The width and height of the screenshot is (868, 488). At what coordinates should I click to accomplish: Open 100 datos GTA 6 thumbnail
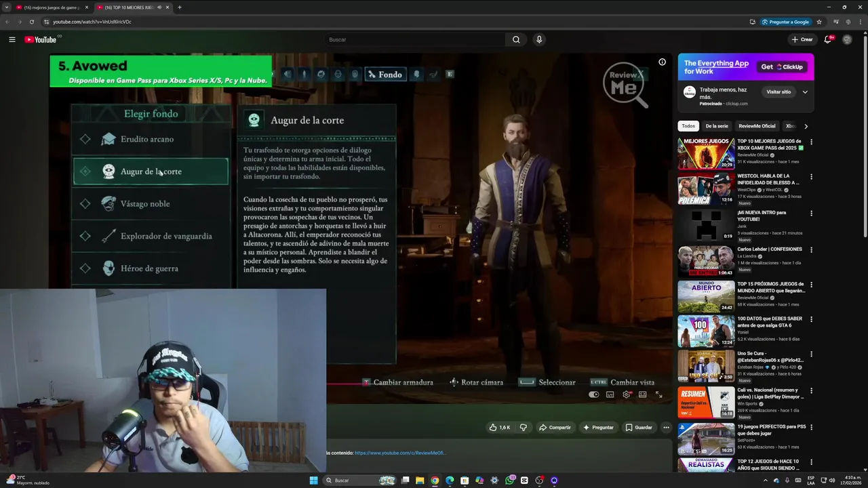[x=706, y=331]
